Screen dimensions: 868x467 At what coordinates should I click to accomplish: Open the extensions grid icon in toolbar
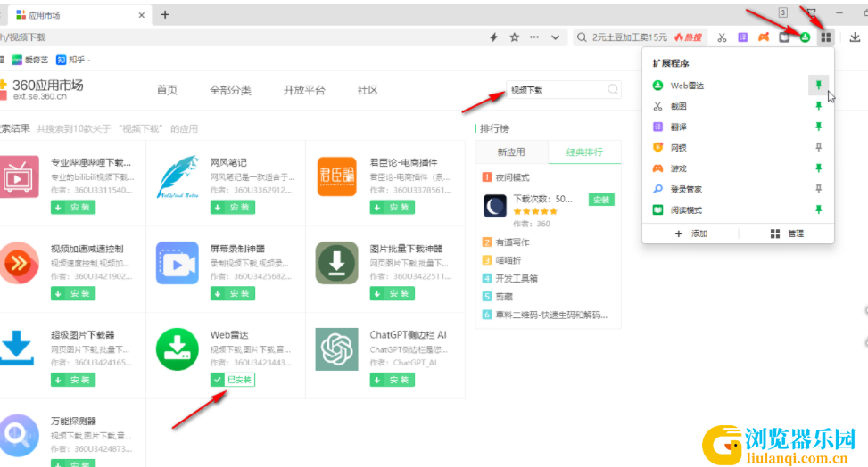pyautogui.click(x=825, y=37)
